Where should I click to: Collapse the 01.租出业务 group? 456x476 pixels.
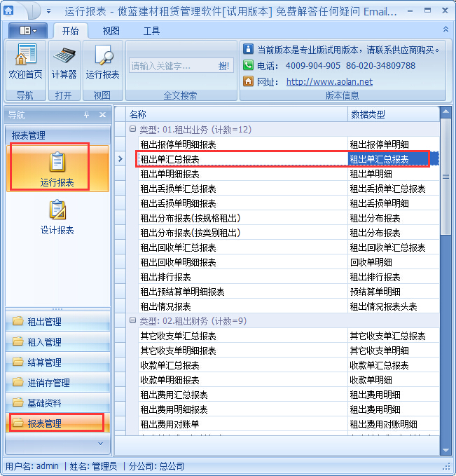pos(132,130)
